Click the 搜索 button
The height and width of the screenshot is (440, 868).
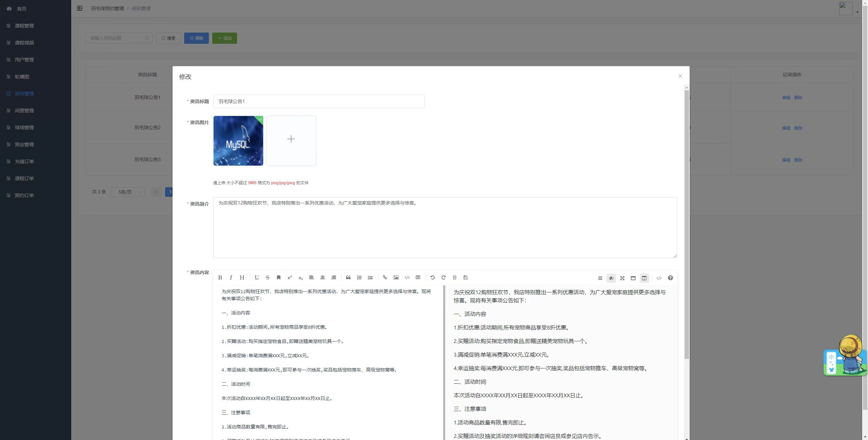[168, 38]
